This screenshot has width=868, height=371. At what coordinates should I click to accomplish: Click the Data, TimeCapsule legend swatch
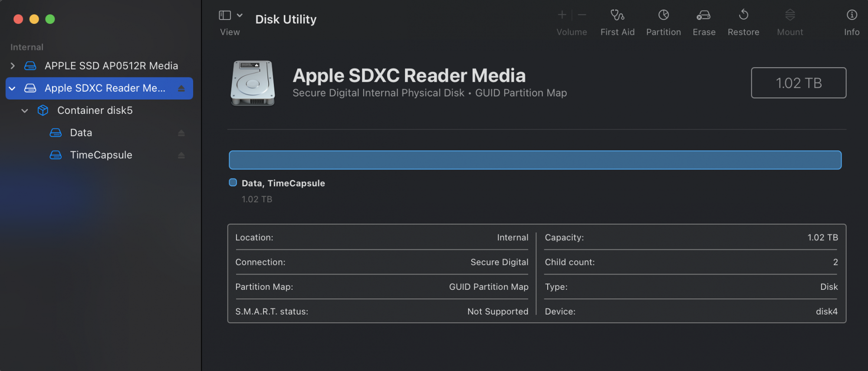[x=233, y=182]
